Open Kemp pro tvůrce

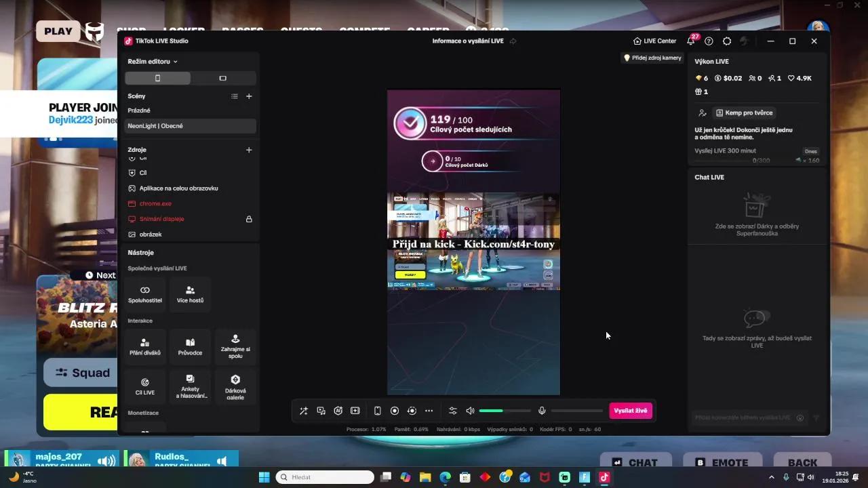pyautogui.click(x=744, y=113)
